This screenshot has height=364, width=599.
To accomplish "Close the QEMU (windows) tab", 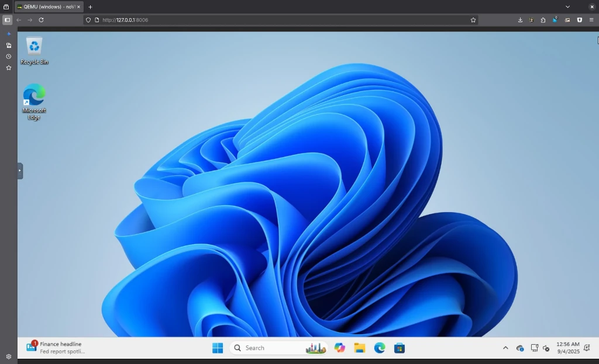I will (x=79, y=7).
